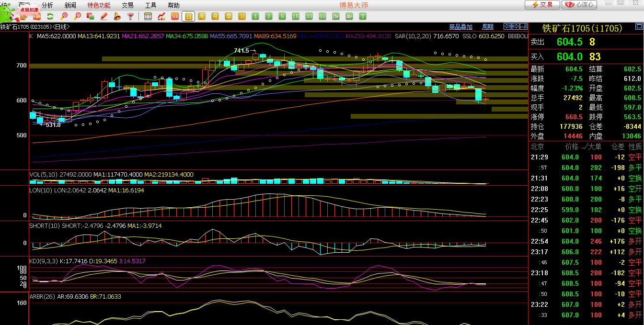
Task: Select the quarterly (季) period button
Action: (229, 16)
